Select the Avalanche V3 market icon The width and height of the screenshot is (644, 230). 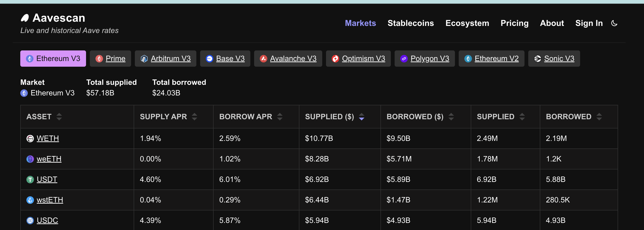263,58
